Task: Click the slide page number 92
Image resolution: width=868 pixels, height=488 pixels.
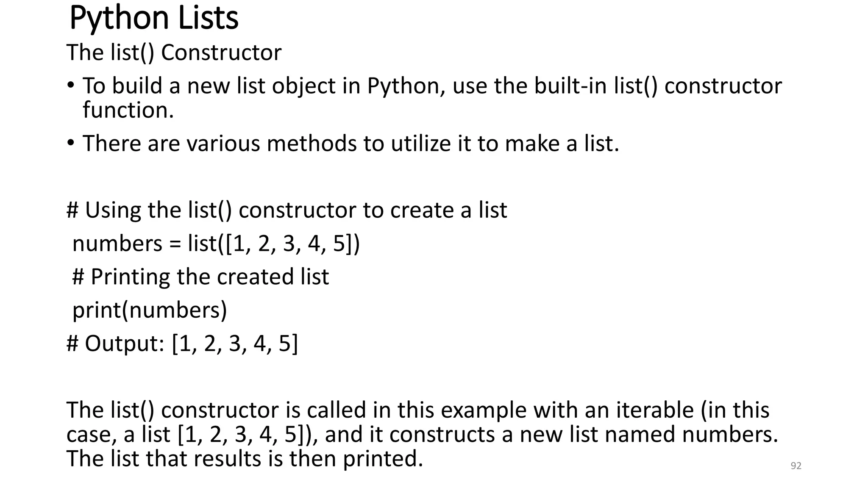Action: (796, 466)
